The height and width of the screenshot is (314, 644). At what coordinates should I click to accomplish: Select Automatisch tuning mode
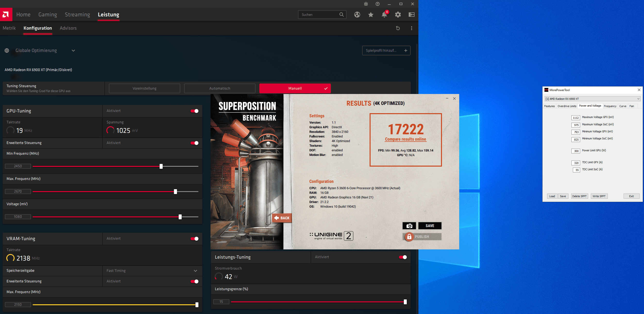(x=220, y=88)
